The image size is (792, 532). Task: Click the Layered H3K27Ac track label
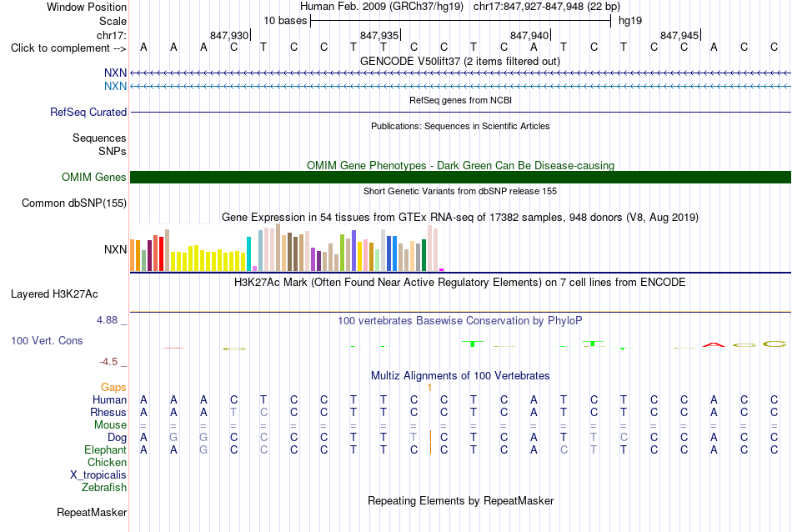(54, 294)
